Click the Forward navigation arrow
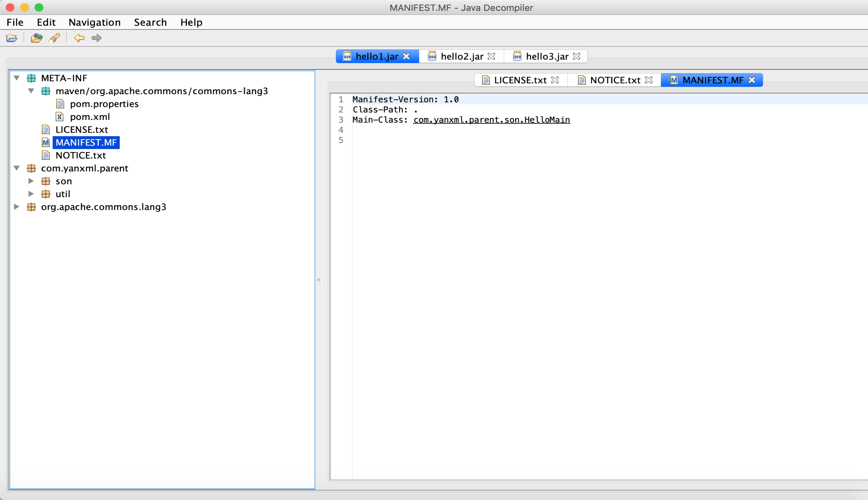This screenshot has width=868, height=500. click(97, 38)
